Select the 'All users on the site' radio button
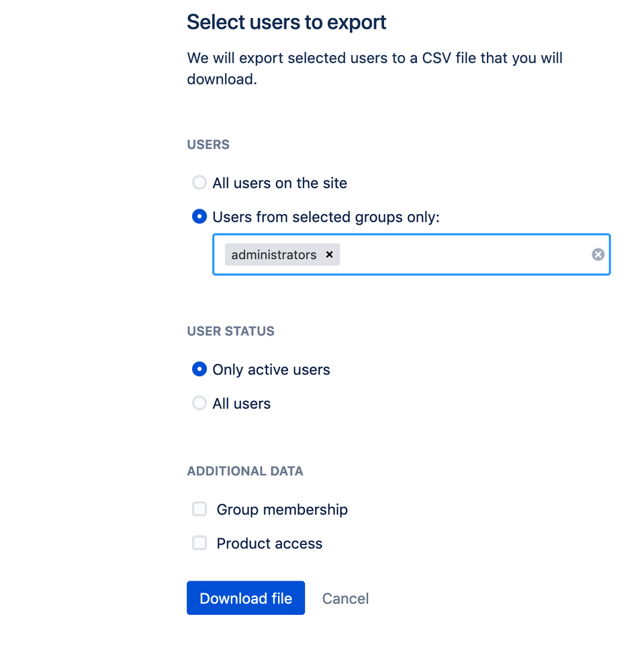This screenshot has height=670, width=644. pyautogui.click(x=199, y=183)
